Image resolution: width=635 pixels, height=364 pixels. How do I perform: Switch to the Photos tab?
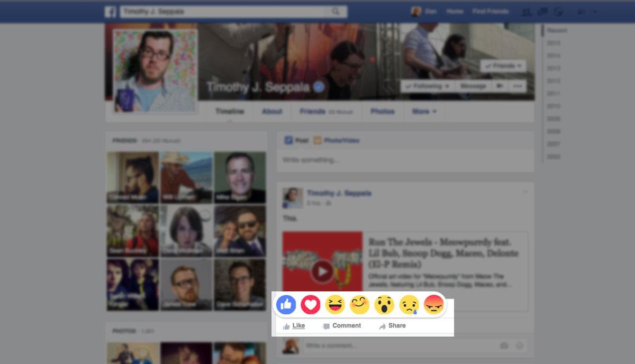(x=383, y=112)
